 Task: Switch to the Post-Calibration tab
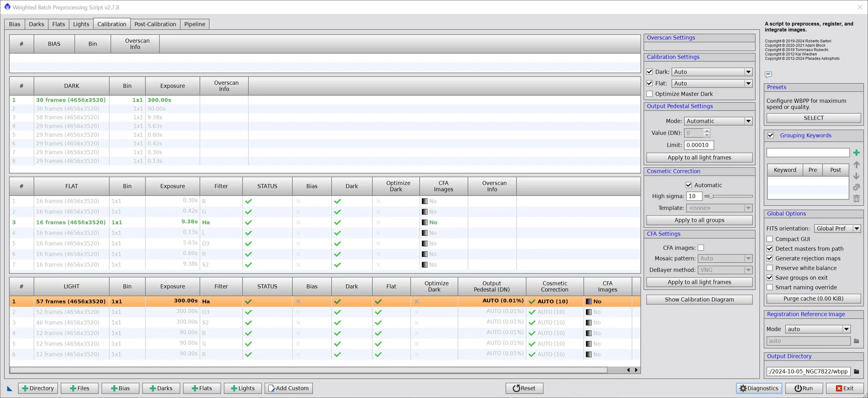click(155, 24)
